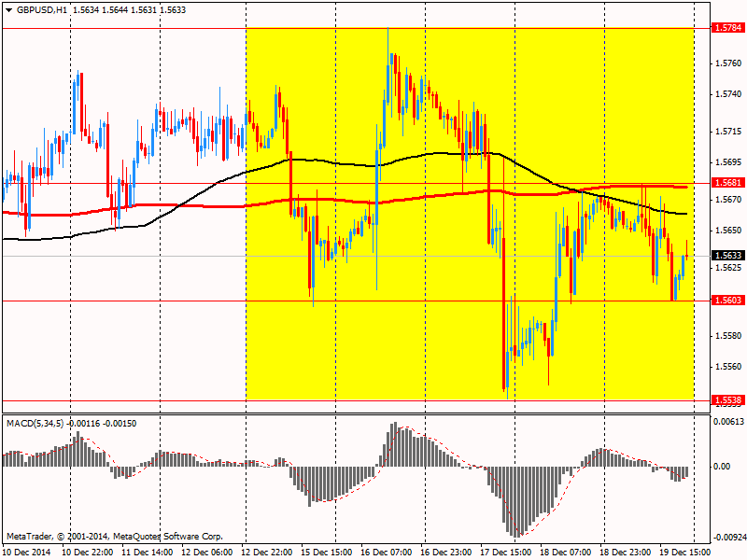This screenshot has height=560, width=747.
Task: Click the 10 Dec 22:00 time axis label
Action: click(88, 553)
